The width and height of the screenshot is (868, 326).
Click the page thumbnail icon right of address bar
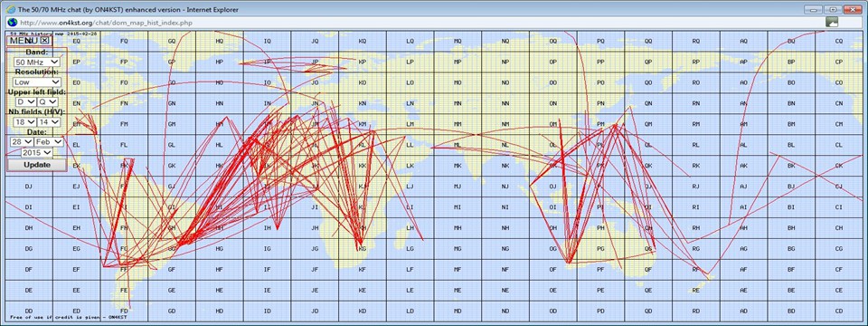[832, 22]
